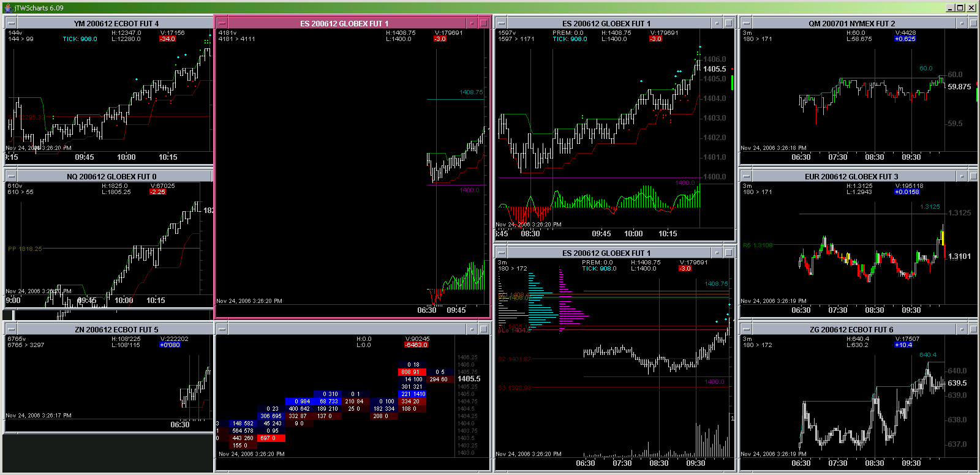The image size is (980, 475).
Task: Click the 1.3101 last price in EUR chart
Action: click(959, 256)
